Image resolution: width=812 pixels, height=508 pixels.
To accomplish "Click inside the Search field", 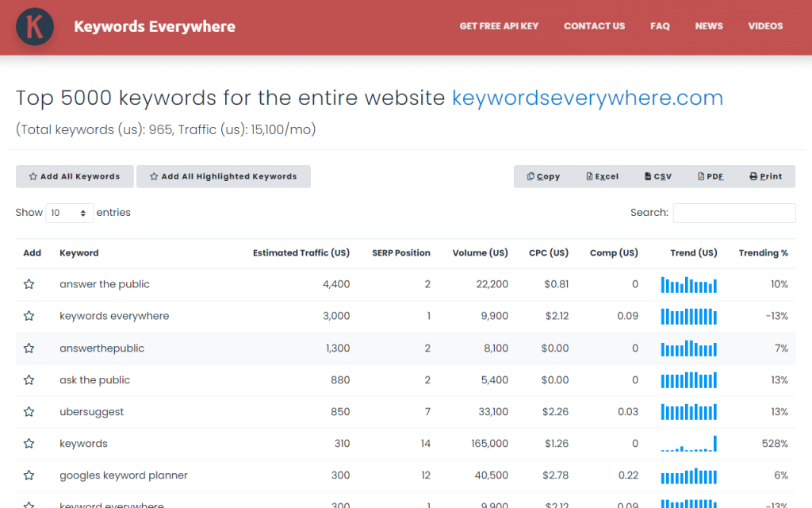I will click(x=734, y=213).
